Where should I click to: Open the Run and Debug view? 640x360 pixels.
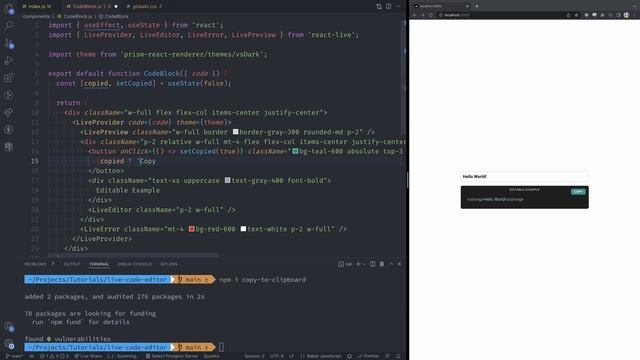tap(9, 61)
